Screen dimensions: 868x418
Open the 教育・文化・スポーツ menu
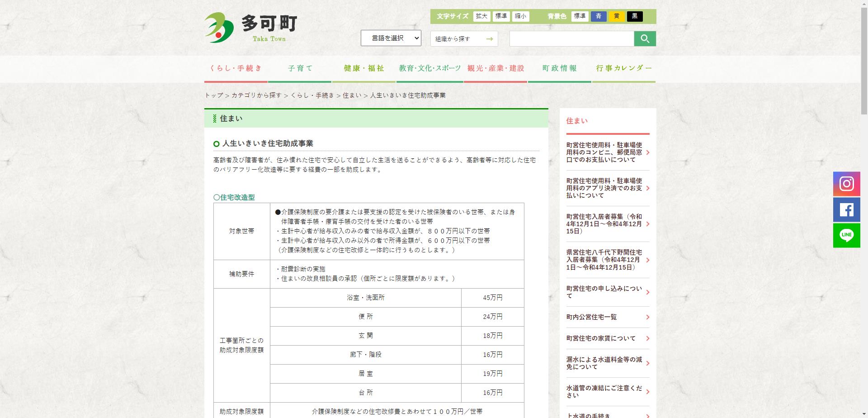[x=429, y=69]
